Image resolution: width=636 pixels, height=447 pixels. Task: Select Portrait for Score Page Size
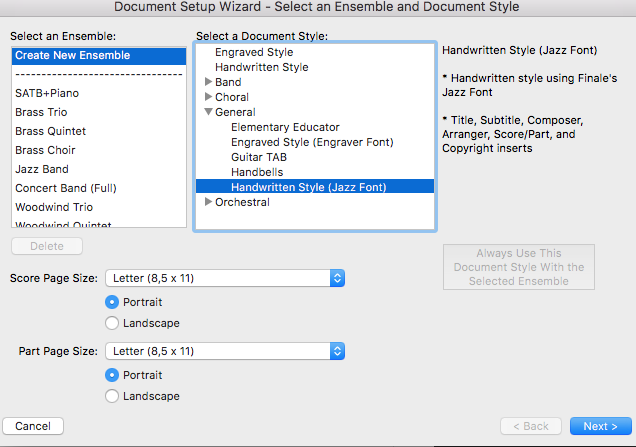point(112,302)
